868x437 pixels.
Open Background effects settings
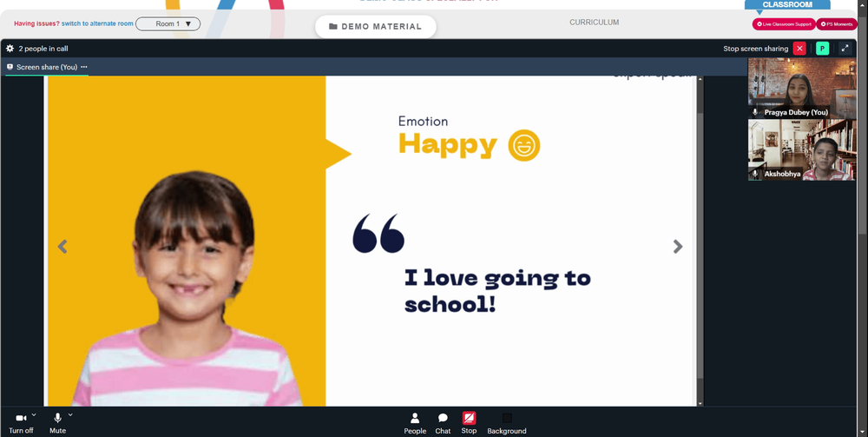tap(507, 423)
